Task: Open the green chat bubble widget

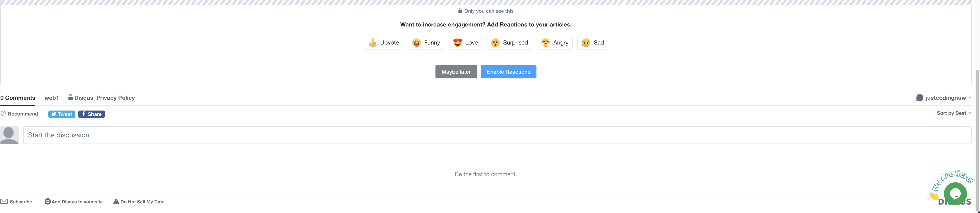Action: pos(955,194)
